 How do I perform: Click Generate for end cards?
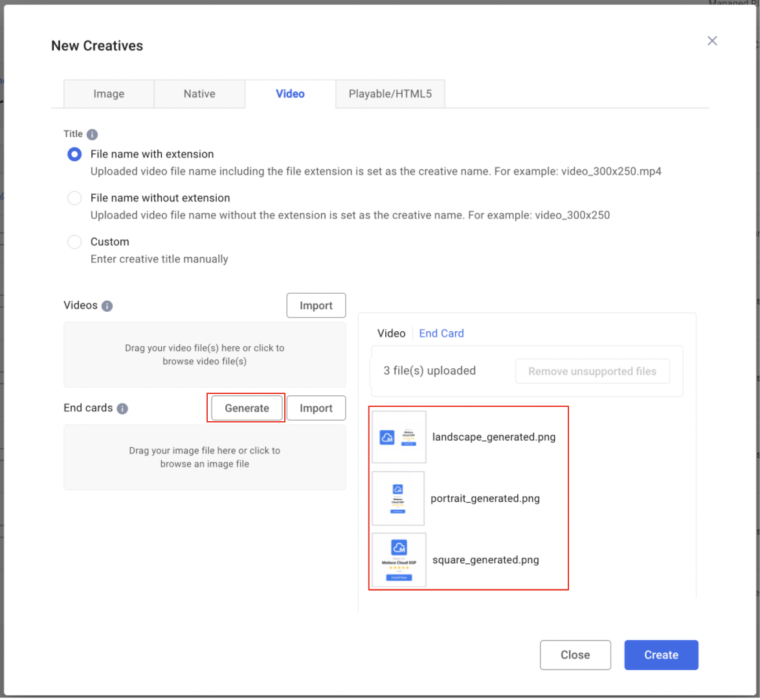(247, 408)
